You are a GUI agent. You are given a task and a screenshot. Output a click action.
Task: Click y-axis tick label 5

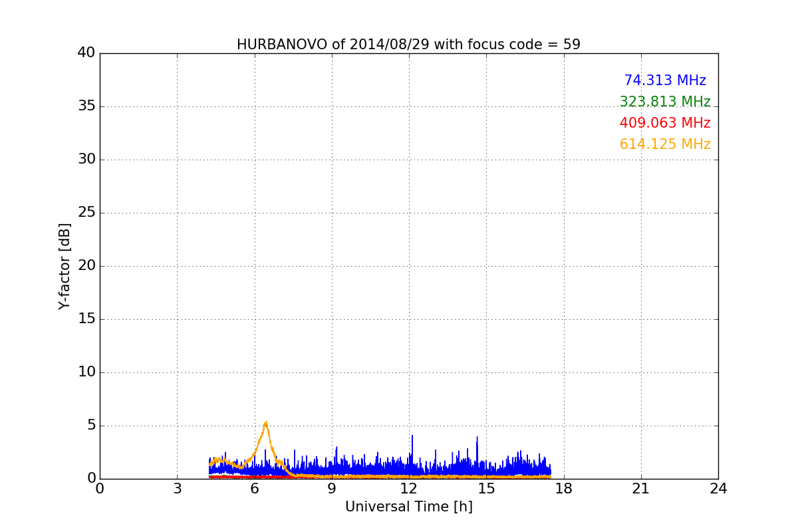[x=90, y=425]
